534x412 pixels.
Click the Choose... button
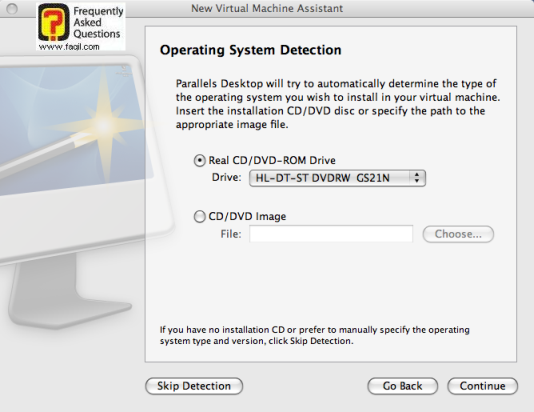[458, 234]
